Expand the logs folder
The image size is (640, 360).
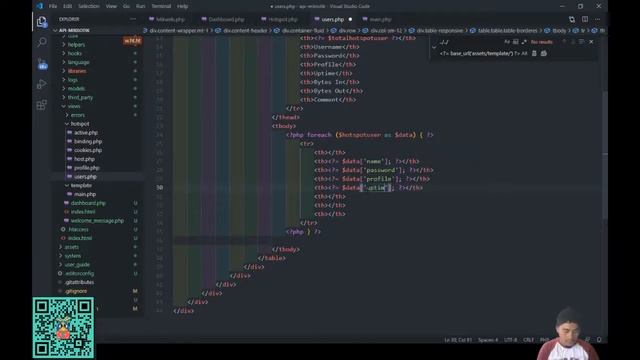point(73,80)
